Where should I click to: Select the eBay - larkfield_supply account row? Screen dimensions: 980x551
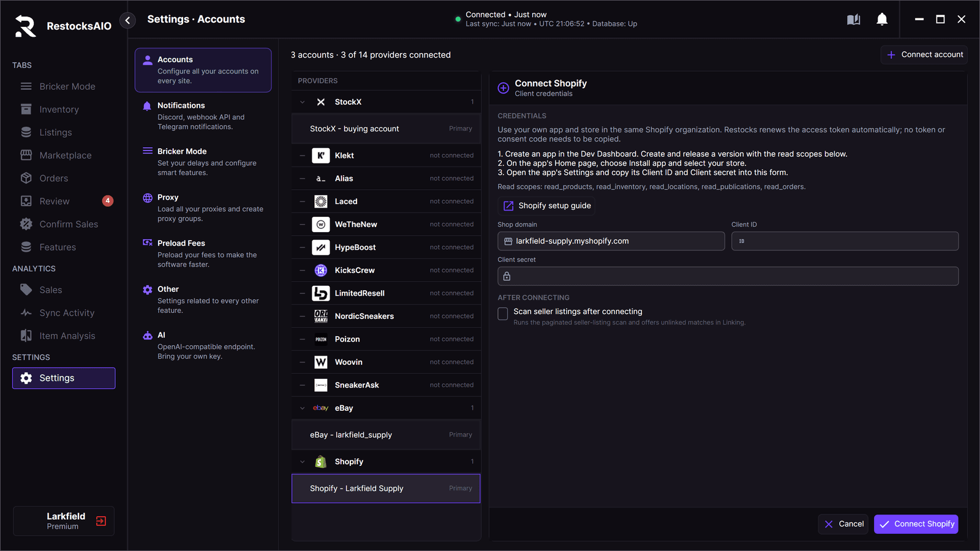(386, 435)
